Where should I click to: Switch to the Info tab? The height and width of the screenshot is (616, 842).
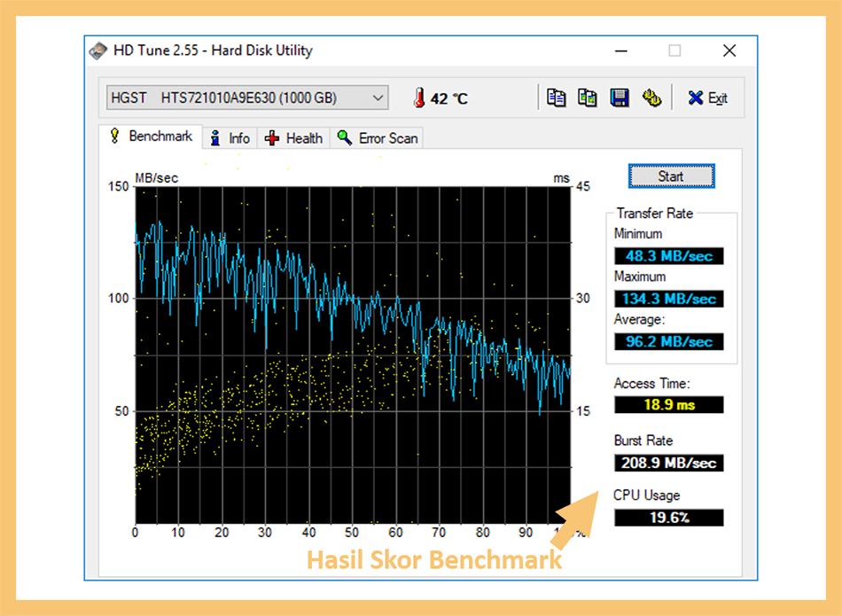[230, 138]
